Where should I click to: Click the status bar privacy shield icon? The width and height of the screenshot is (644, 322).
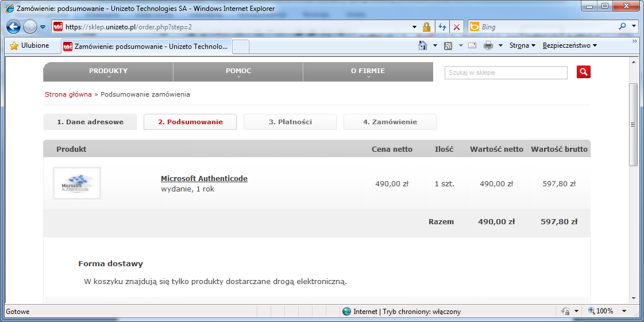coord(566,311)
